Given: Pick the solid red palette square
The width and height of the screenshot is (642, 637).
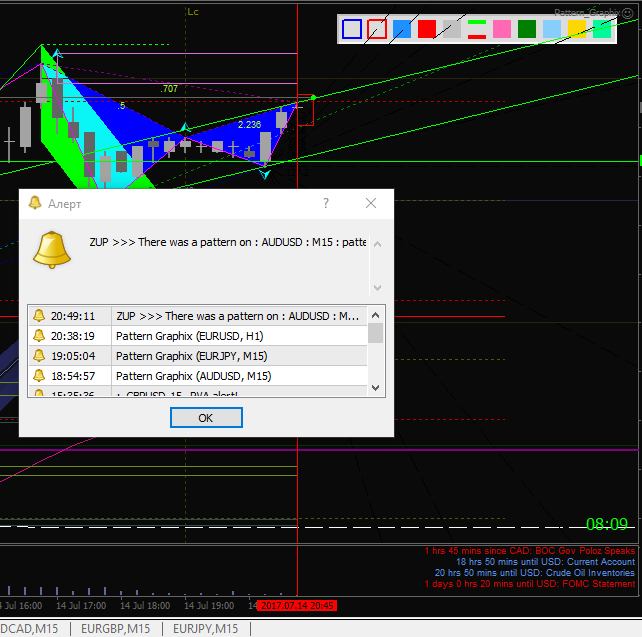Looking at the screenshot, I should 427,29.
